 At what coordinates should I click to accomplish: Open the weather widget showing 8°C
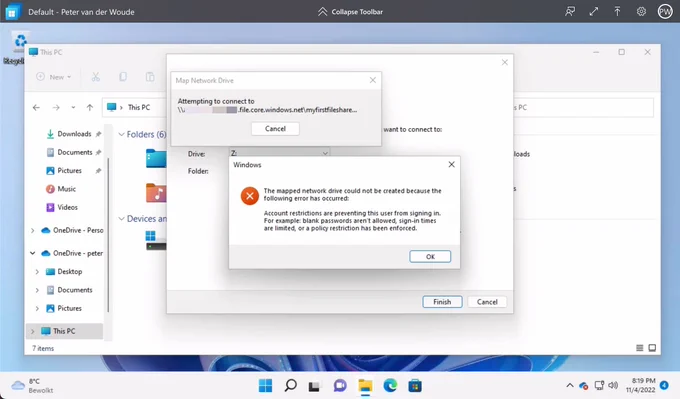(32, 386)
